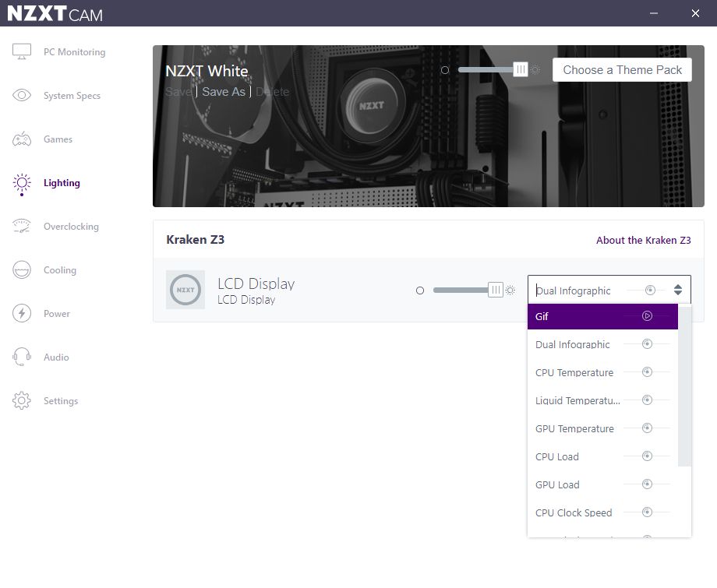
Task: Choose CPU Clock Speed display mode
Action: pos(602,512)
